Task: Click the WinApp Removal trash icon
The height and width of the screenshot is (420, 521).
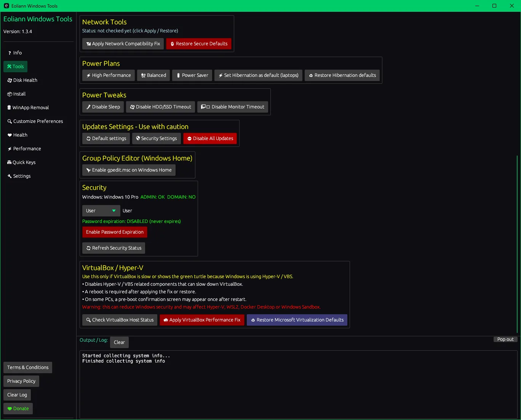Action: [9, 108]
